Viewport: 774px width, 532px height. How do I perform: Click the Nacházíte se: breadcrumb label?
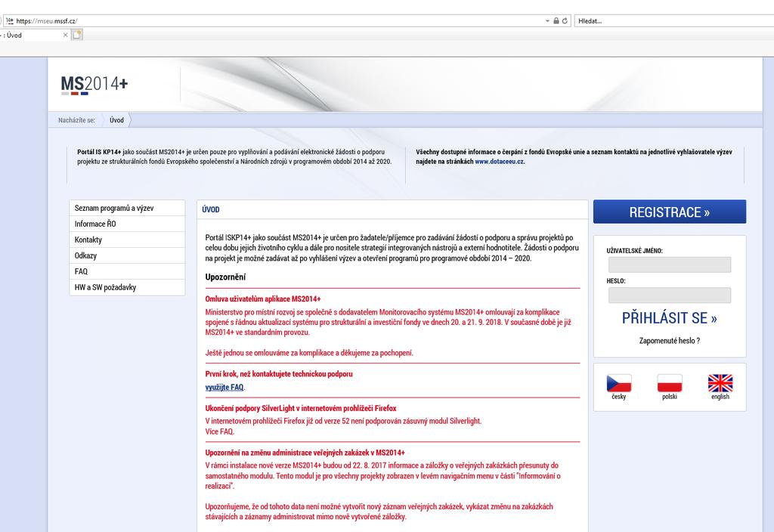coord(76,120)
